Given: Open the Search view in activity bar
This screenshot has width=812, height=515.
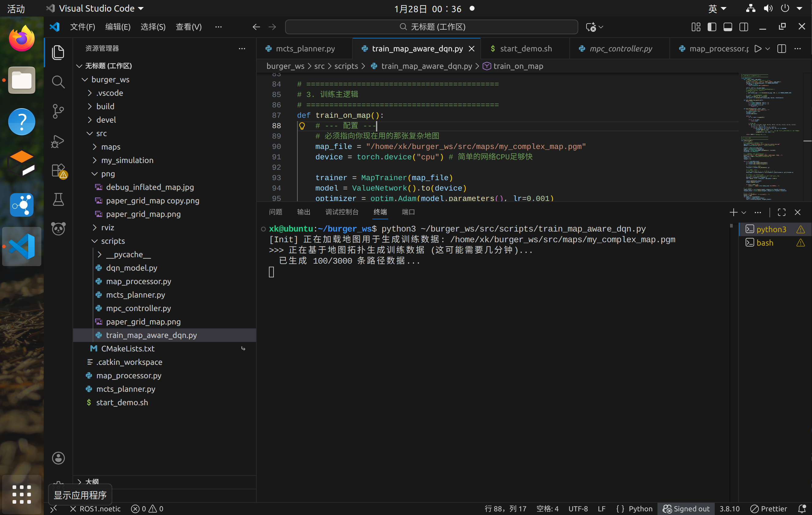Looking at the screenshot, I should coord(58,82).
